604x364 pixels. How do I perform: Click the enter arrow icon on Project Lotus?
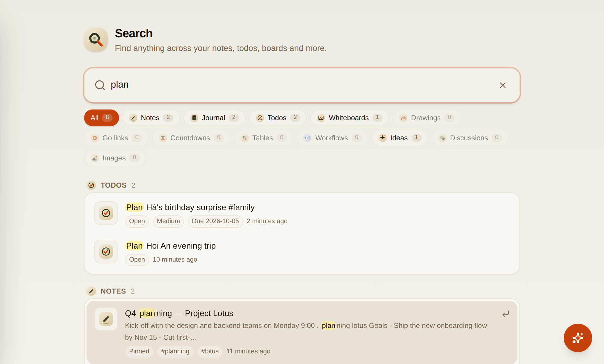coord(506,314)
